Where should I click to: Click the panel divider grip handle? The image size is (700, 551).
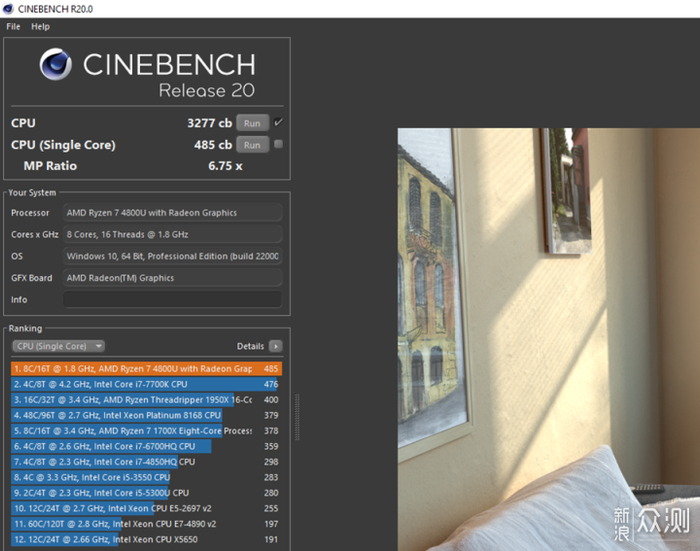(x=297, y=417)
